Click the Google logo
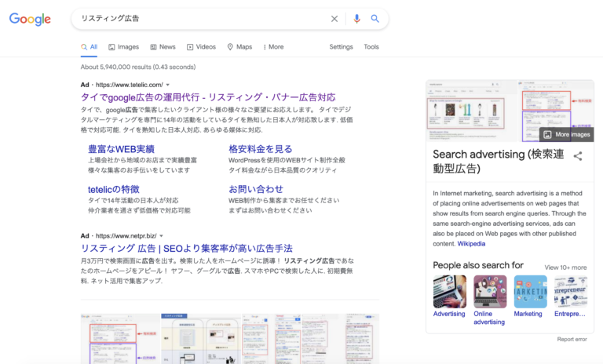Viewport: 603px width, 364px height. click(30, 19)
